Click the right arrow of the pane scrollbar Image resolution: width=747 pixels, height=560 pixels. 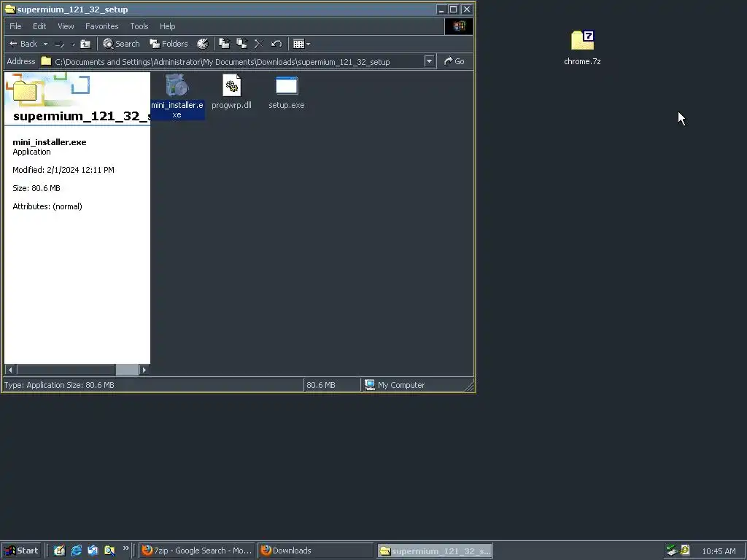tap(144, 370)
